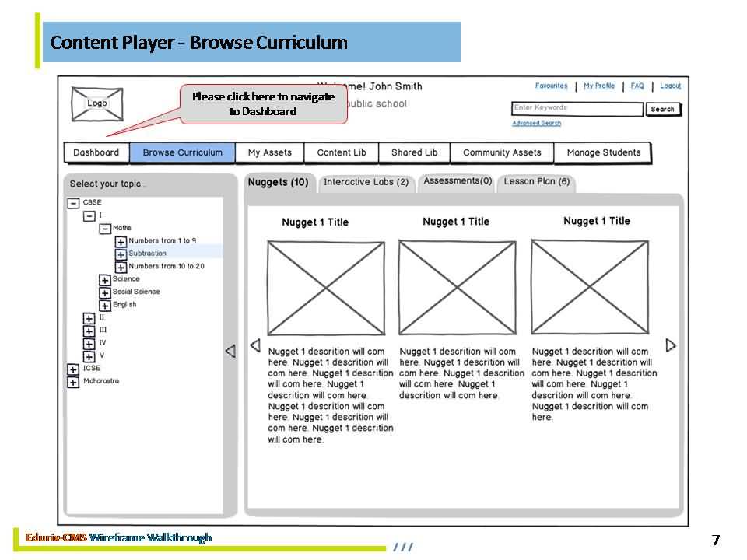Viewport: 747px width, 560px height.
Task: Collapse the Maths tree node
Action: [104, 229]
